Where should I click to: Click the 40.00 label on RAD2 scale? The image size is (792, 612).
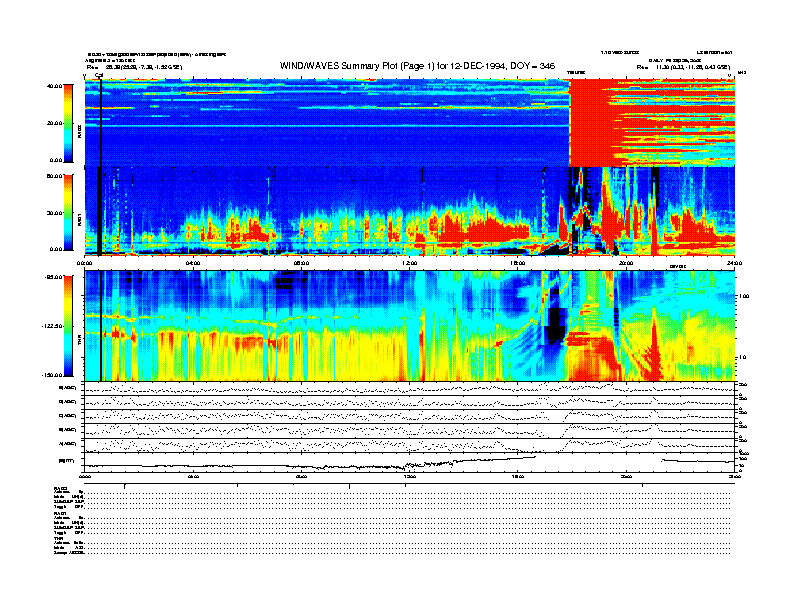54,86
